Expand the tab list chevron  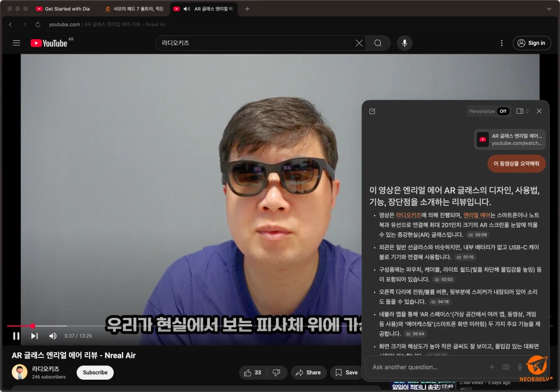coord(549,9)
